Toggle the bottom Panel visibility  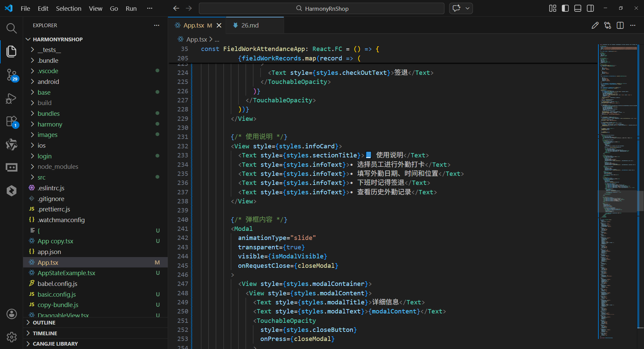pos(578,8)
